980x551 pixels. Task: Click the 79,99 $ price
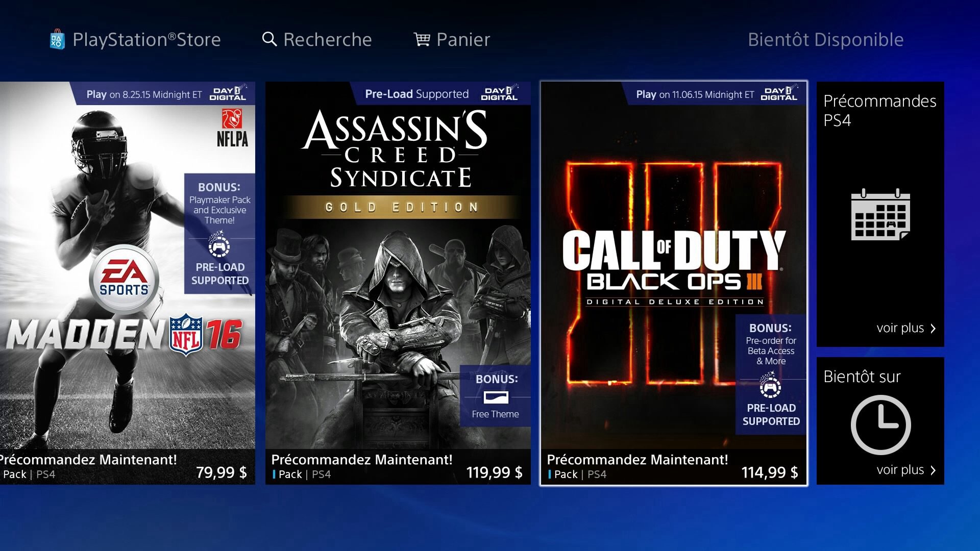click(x=222, y=472)
